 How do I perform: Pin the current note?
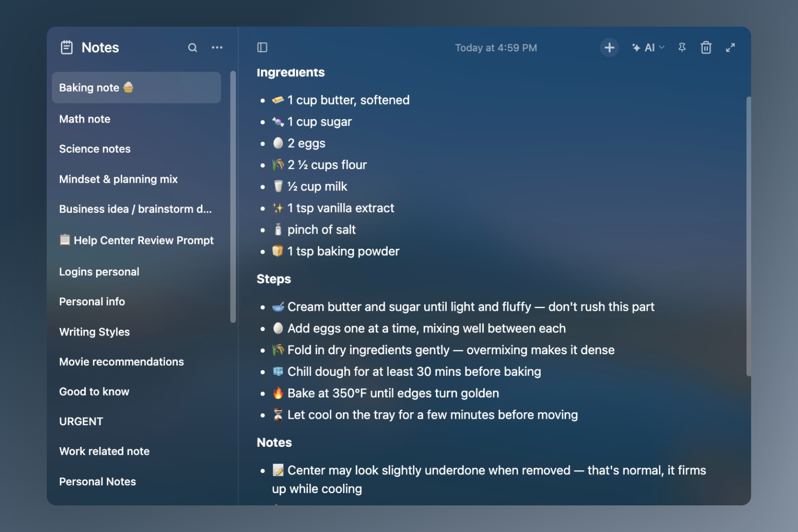pos(682,48)
